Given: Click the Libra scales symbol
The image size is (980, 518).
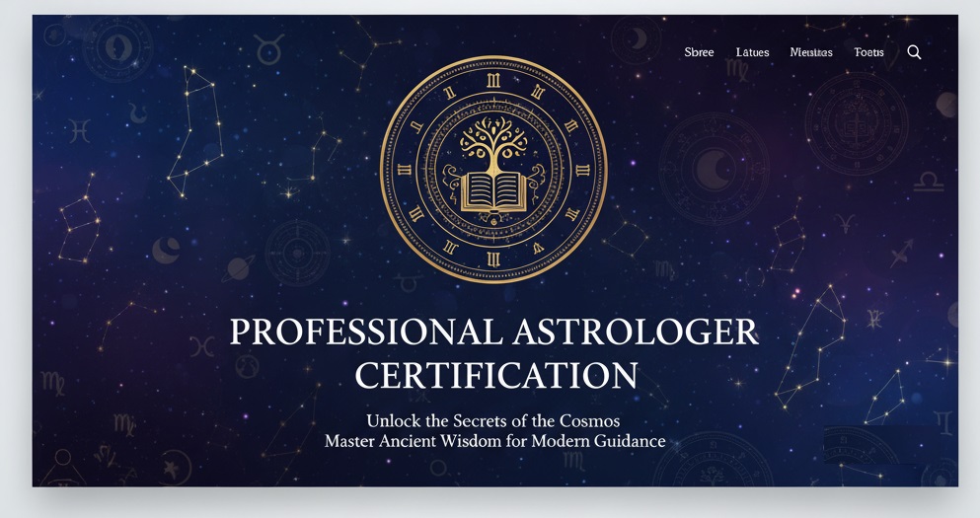Looking at the screenshot, I should [930, 183].
